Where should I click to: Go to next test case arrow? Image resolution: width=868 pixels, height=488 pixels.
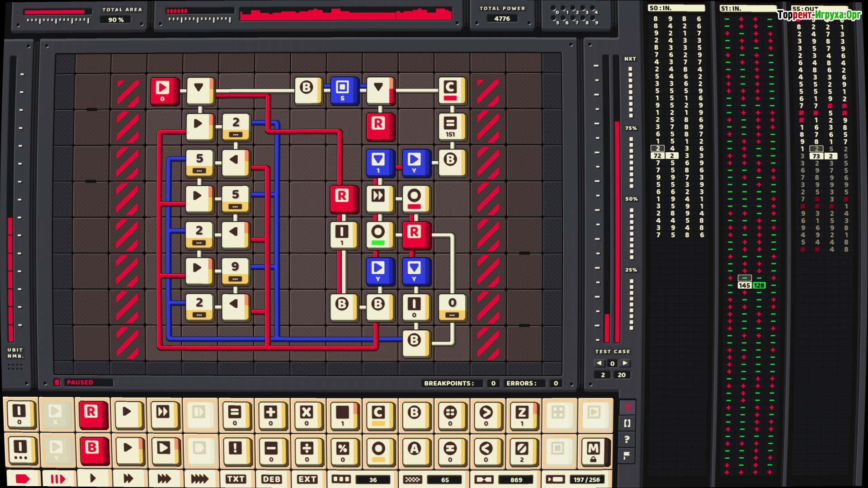625,363
